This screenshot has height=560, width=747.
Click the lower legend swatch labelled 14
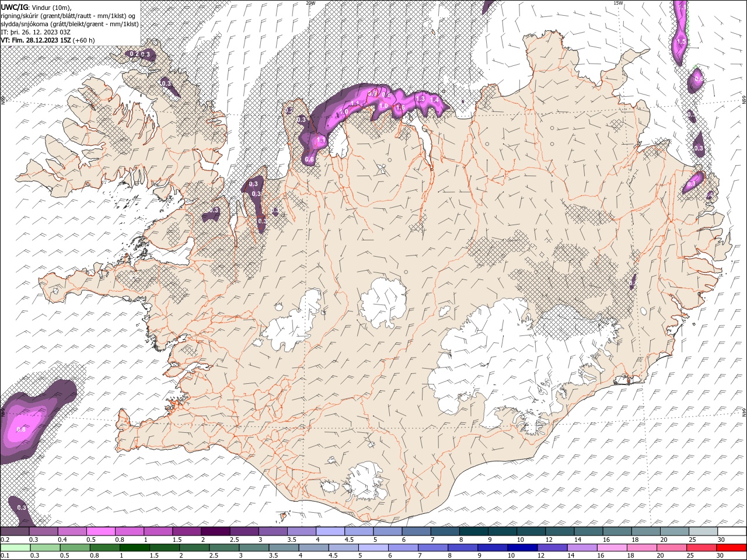(x=582, y=548)
